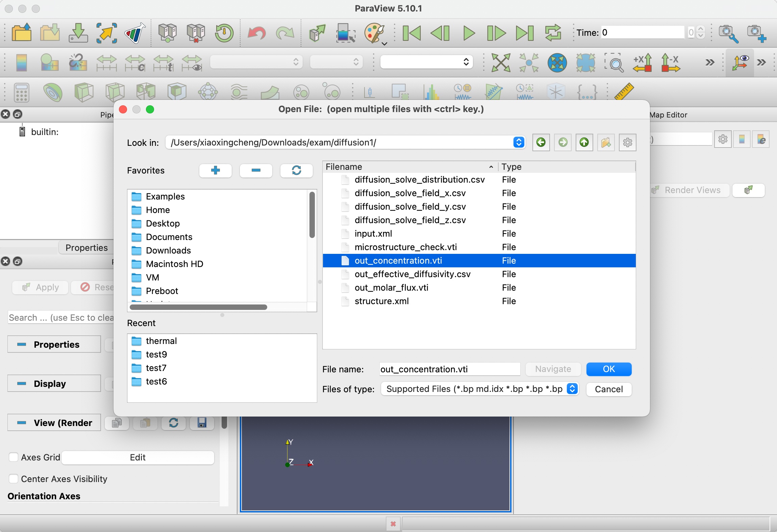777x532 pixels.
Task: Click Reset Camera crossed-arrows icon
Action: [500, 62]
